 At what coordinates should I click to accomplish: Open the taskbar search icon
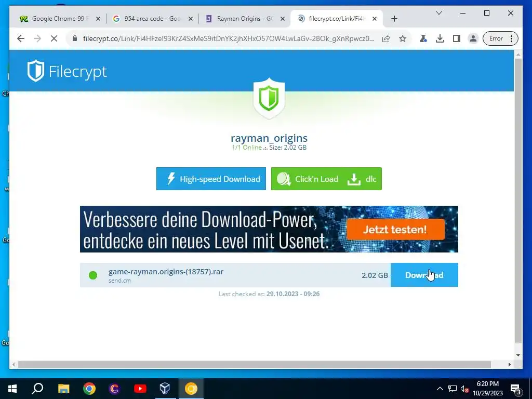[x=37, y=389]
